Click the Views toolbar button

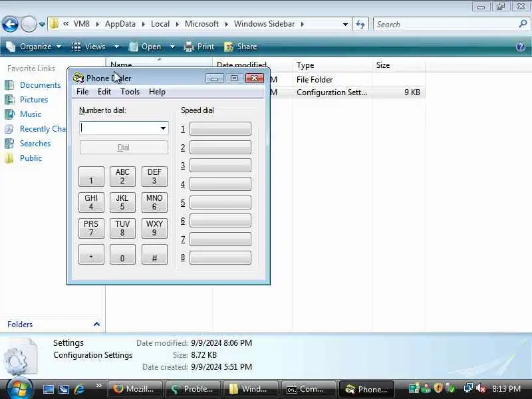[88, 47]
